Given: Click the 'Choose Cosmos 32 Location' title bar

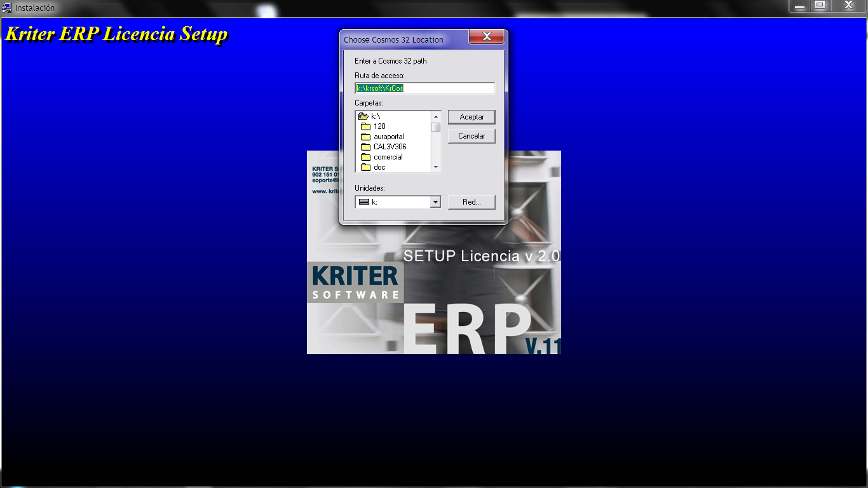Looking at the screenshot, I should click(x=404, y=39).
